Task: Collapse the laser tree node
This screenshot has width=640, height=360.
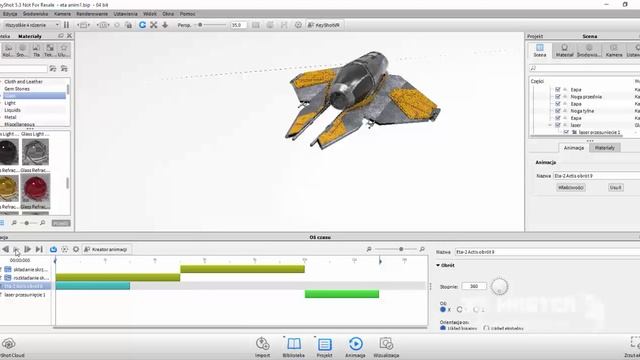Action: point(550,125)
